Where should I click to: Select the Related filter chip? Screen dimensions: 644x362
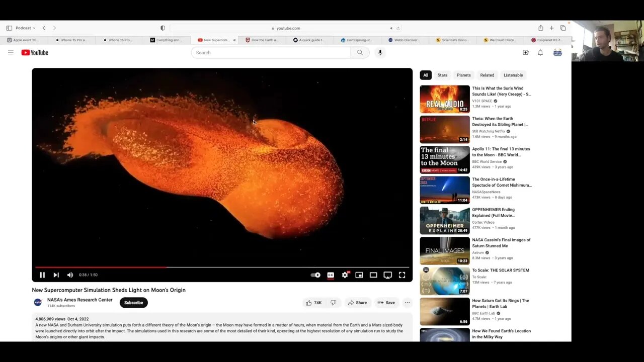(x=487, y=75)
